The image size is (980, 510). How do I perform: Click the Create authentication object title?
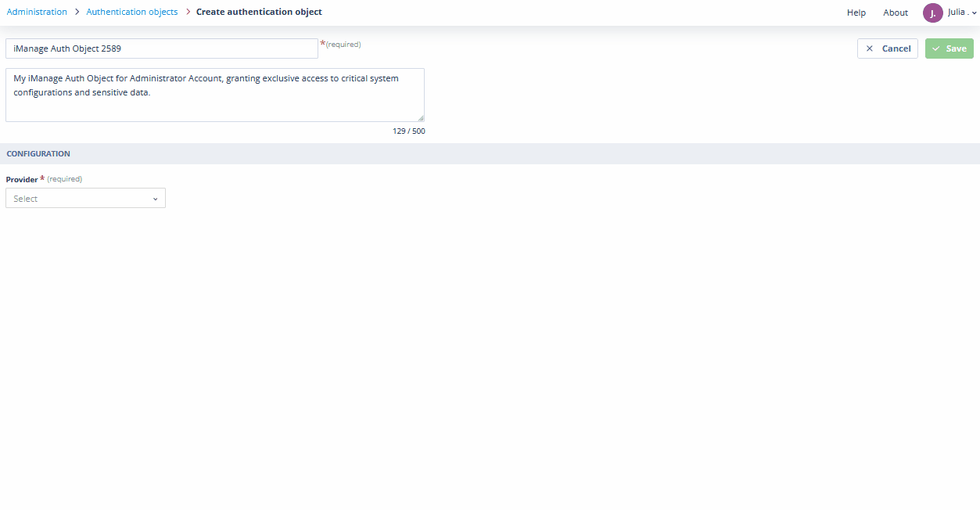pos(259,12)
